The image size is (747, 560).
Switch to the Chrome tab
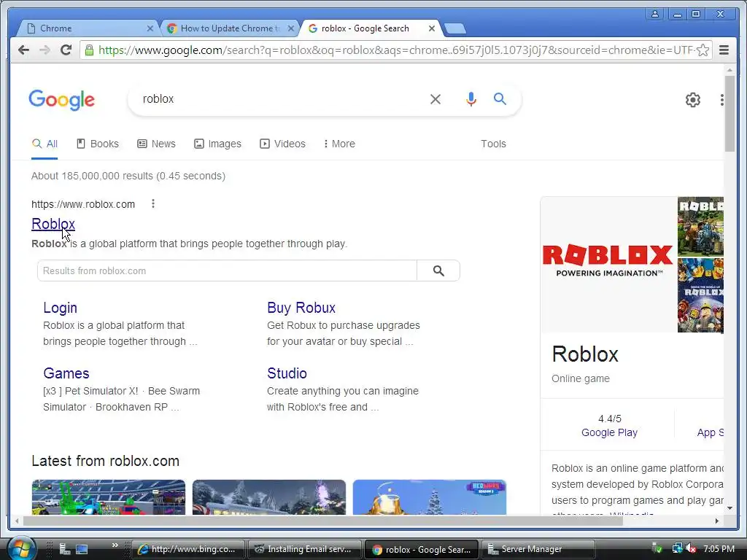point(88,28)
